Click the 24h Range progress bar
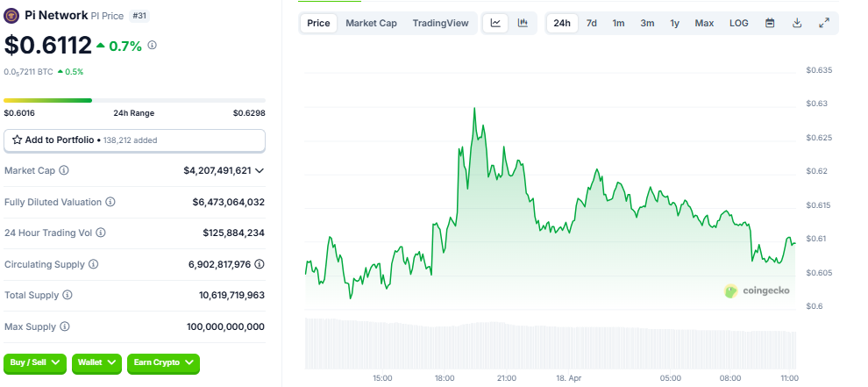 point(134,100)
